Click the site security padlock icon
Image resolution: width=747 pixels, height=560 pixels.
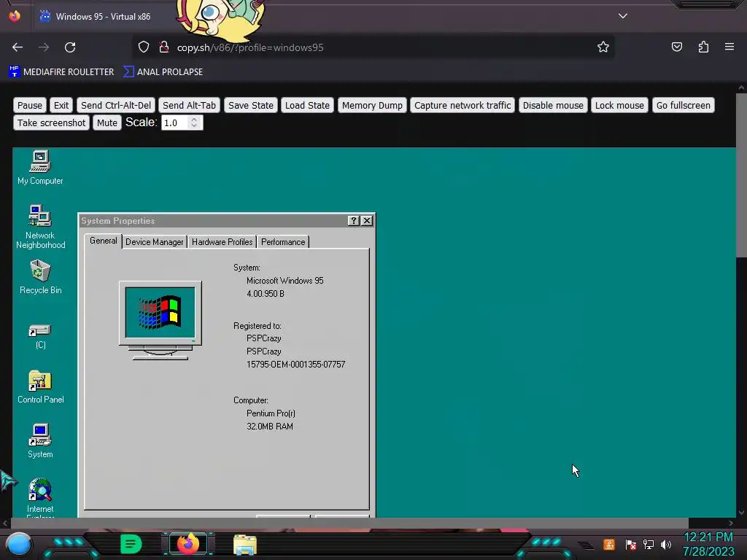[x=164, y=47]
